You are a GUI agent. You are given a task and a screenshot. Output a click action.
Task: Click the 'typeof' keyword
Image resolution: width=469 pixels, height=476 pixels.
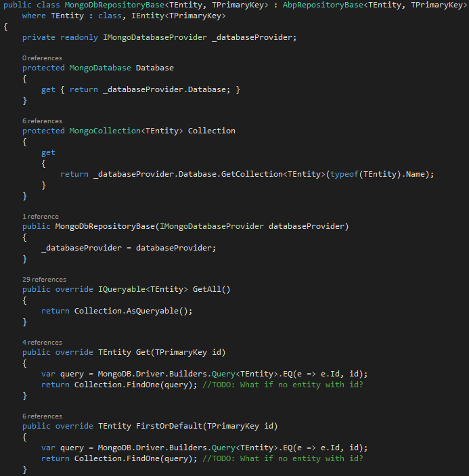click(344, 174)
